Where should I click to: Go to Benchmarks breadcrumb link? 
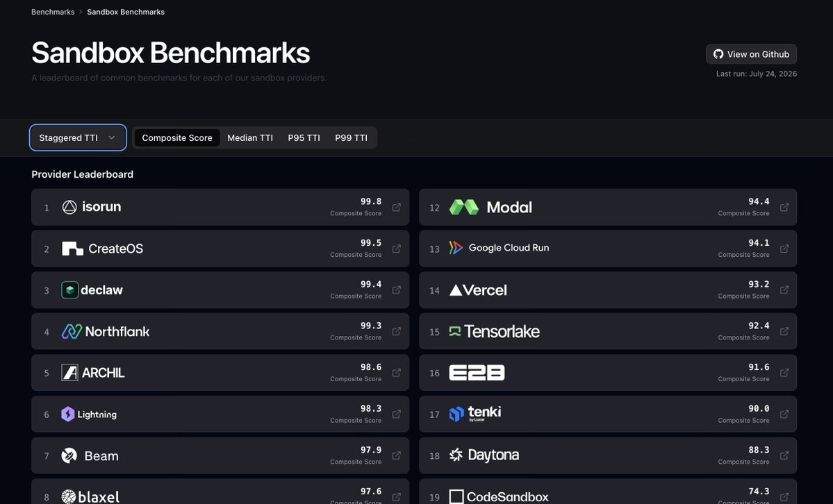[53, 12]
